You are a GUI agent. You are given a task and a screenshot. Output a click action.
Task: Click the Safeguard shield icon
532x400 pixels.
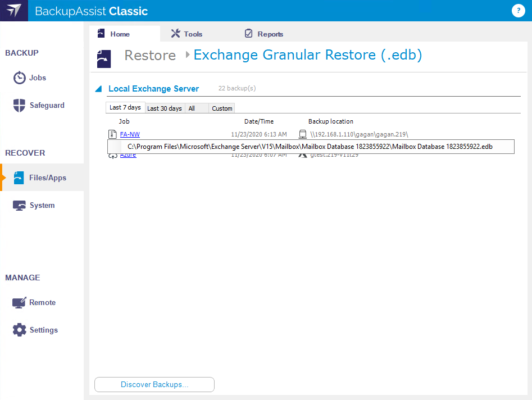click(19, 105)
